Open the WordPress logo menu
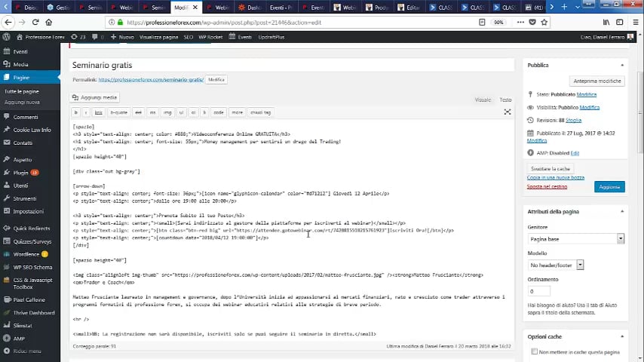Image resolution: width=644 pixels, height=362 pixels. coord(6,37)
